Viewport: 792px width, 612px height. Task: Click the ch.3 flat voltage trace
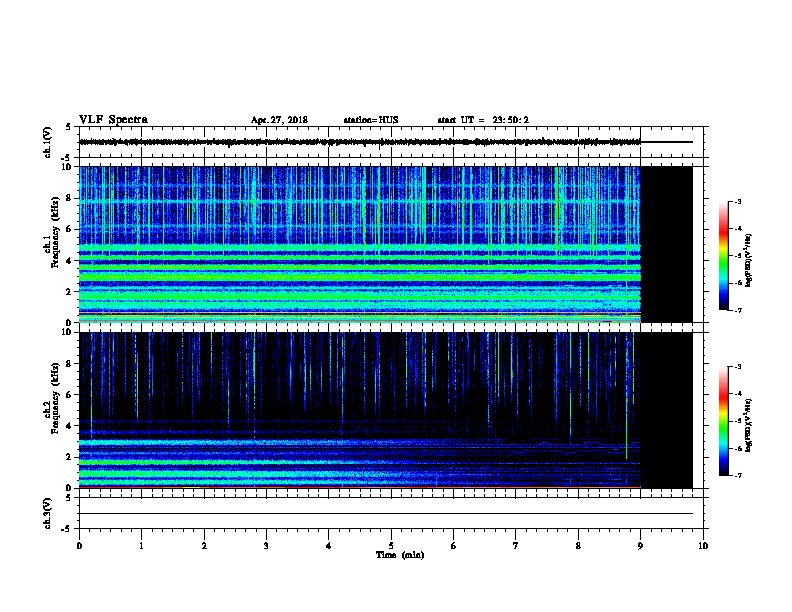tap(386, 514)
